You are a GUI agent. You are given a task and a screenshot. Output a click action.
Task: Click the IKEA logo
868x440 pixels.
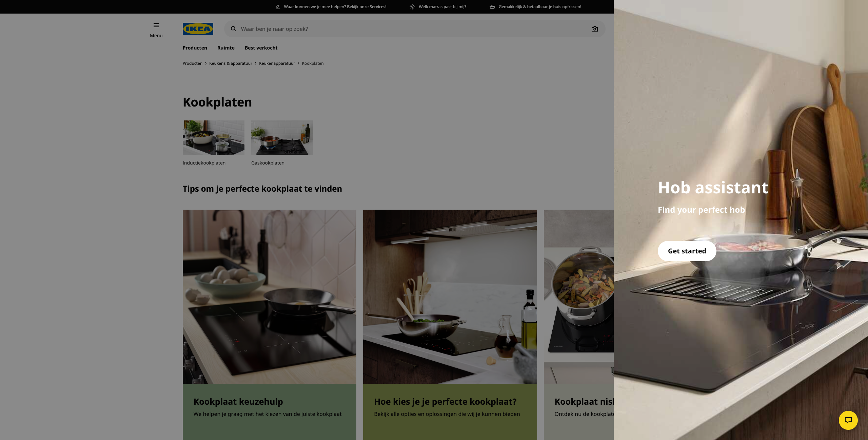(198, 29)
